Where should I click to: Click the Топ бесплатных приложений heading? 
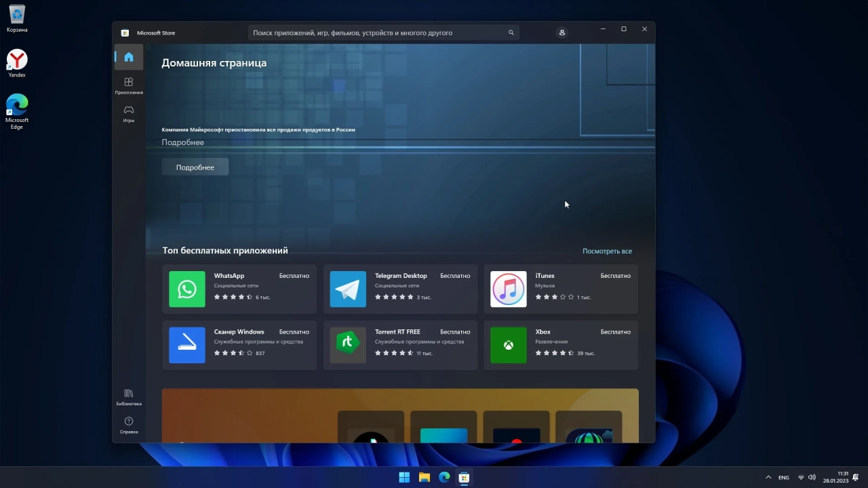click(225, 251)
